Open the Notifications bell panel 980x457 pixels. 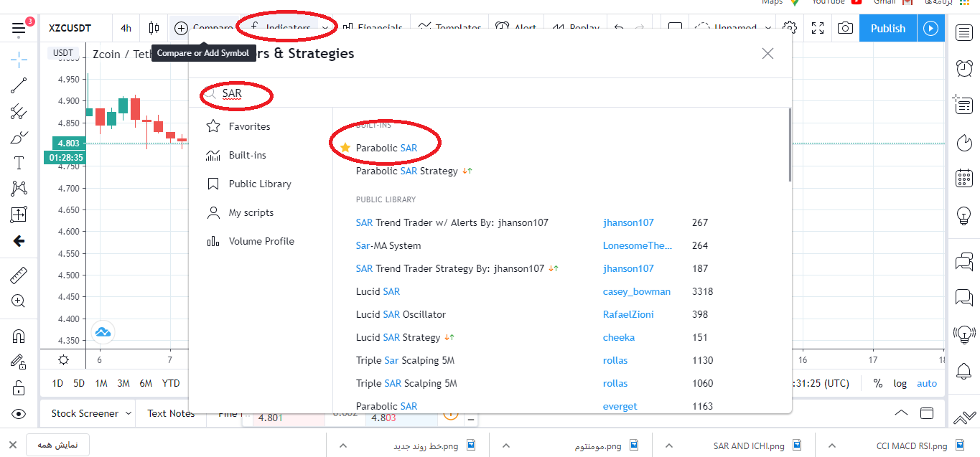tap(963, 371)
